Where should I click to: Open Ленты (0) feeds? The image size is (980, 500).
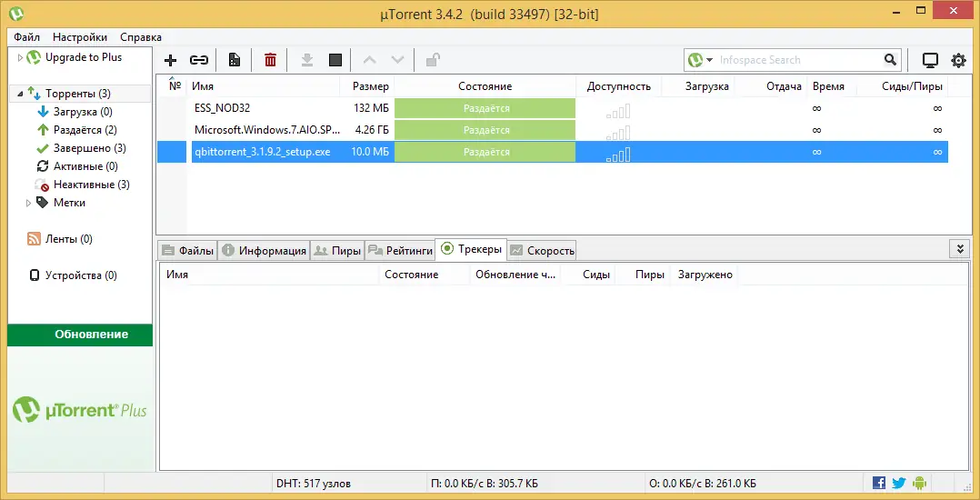(x=69, y=239)
